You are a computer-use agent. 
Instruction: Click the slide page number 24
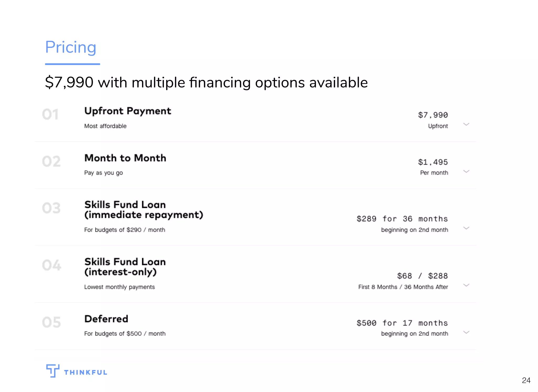(x=526, y=380)
